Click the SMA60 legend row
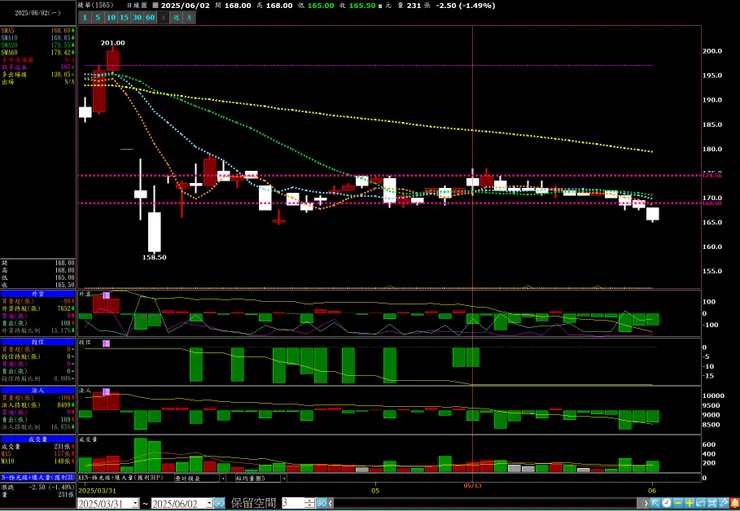The height and width of the screenshot is (511, 740). (x=38, y=52)
